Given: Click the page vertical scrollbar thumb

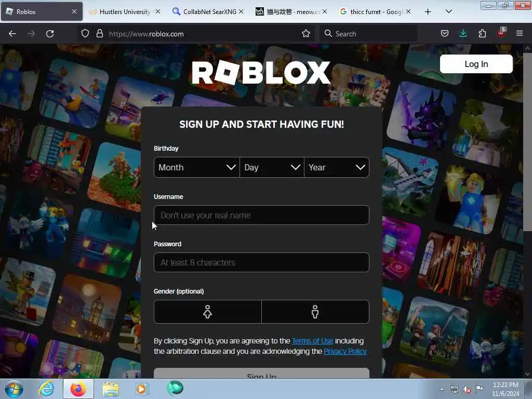Looking at the screenshot, I should click(x=527, y=142).
